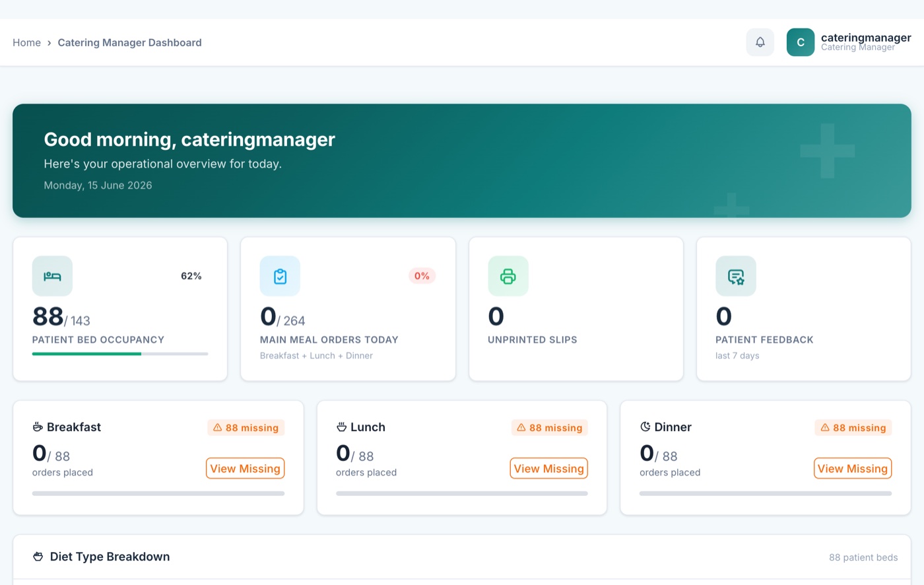Click the 88 missing badge for Lunch

pyautogui.click(x=549, y=428)
